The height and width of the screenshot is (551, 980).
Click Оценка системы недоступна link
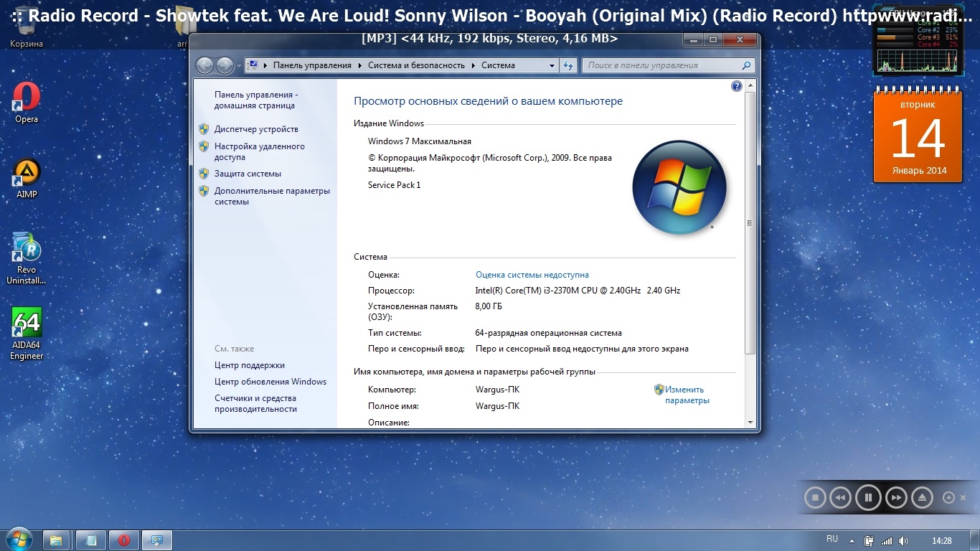(532, 275)
